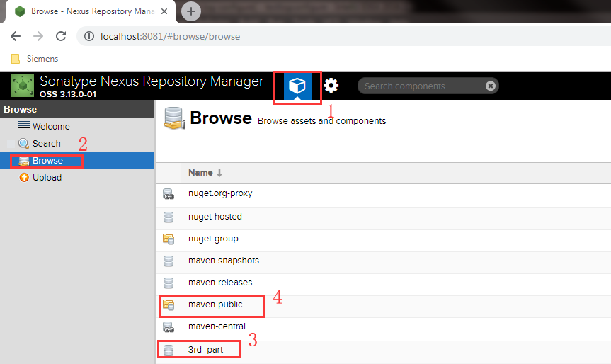The height and width of the screenshot is (364, 611).
Task: Click the Browse database icon in sidebar
Action: pyautogui.click(x=24, y=161)
